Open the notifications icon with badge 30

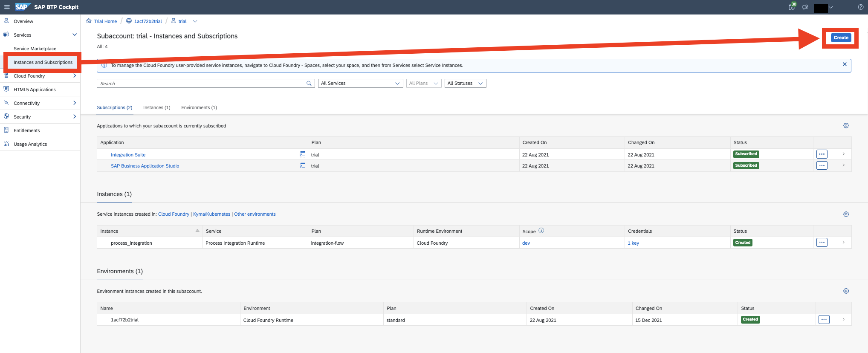[792, 6]
